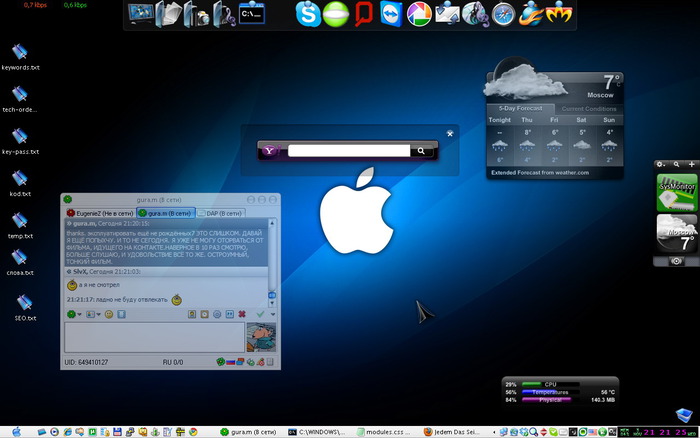The height and width of the screenshot is (438, 700).
Task: Select the key-pass.txt desktop file
Action: pos(21,142)
